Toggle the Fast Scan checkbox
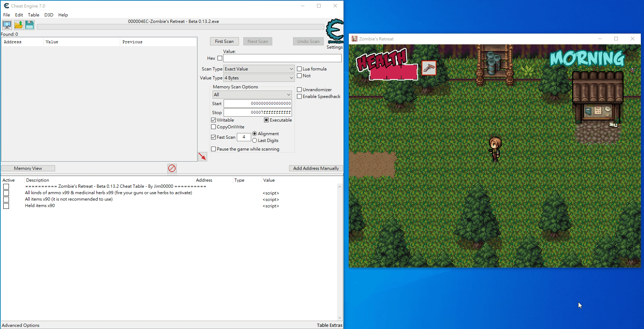 [x=214, y=137]
